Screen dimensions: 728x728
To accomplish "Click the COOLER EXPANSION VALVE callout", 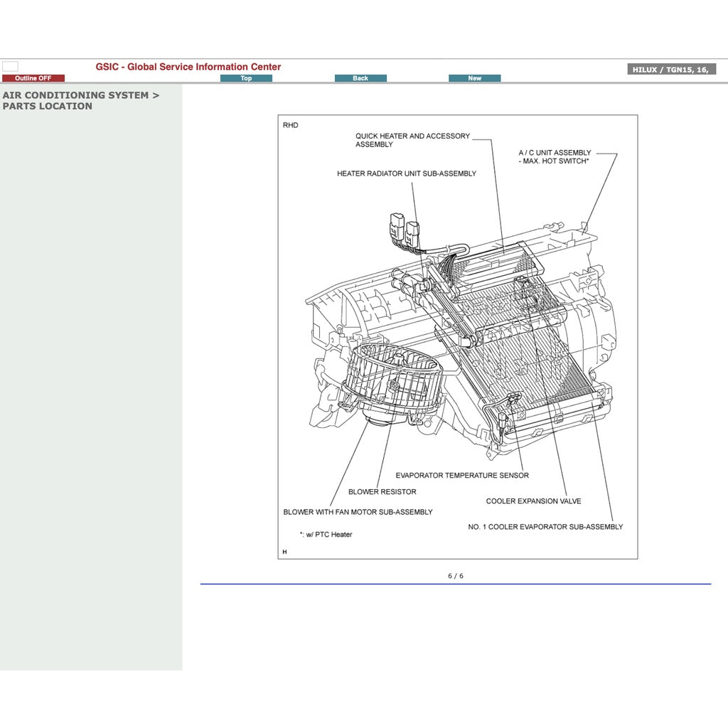I will click(x=534, y=501).
